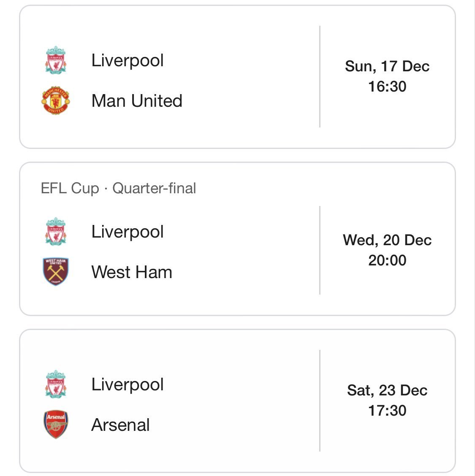Click Liverpool name above Arsenal
This screenshot has width=475, height=476.
click(128, 384)
